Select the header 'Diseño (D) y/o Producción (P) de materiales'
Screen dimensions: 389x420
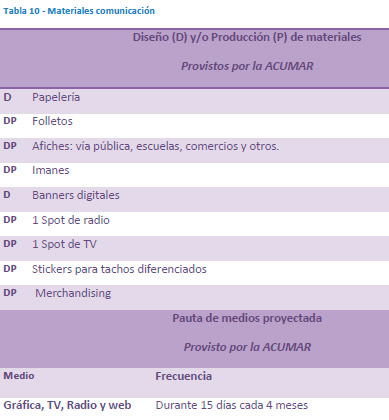point(247,37)
